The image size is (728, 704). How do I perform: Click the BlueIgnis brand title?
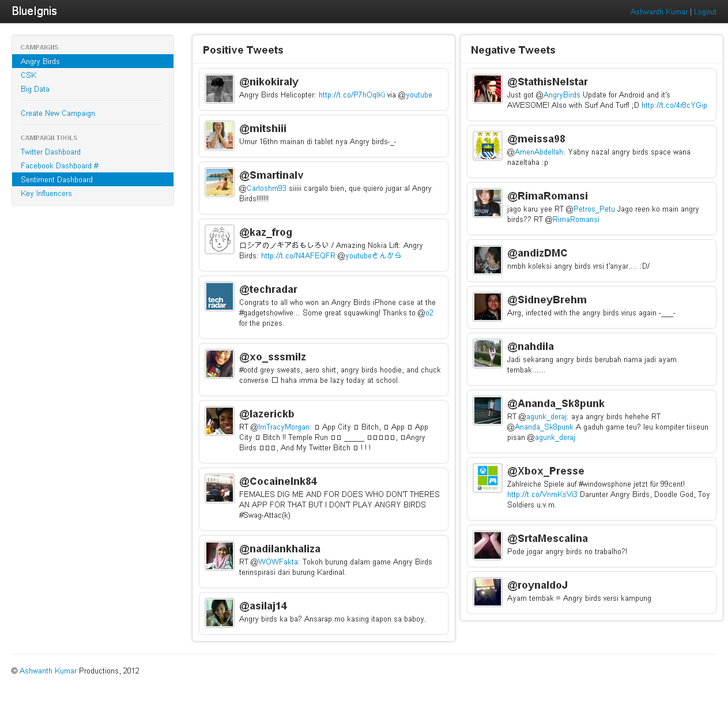click(35, 11)
